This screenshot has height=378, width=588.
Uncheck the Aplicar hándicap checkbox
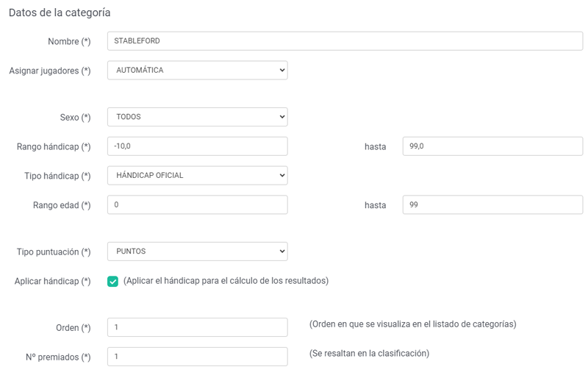[112, 281]
